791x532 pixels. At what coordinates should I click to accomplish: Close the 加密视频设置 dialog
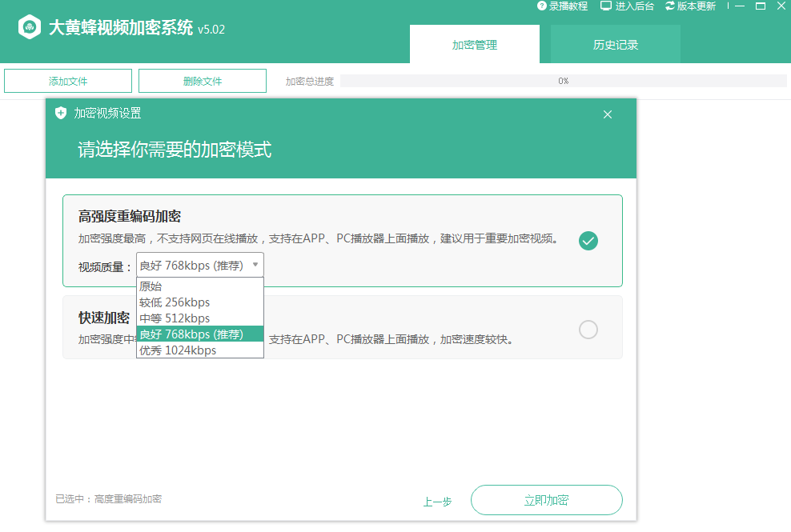[x=608, y=114]
